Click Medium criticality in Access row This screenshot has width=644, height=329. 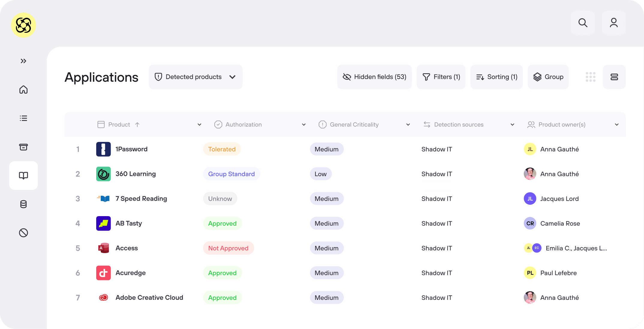(x=326, y=248)
